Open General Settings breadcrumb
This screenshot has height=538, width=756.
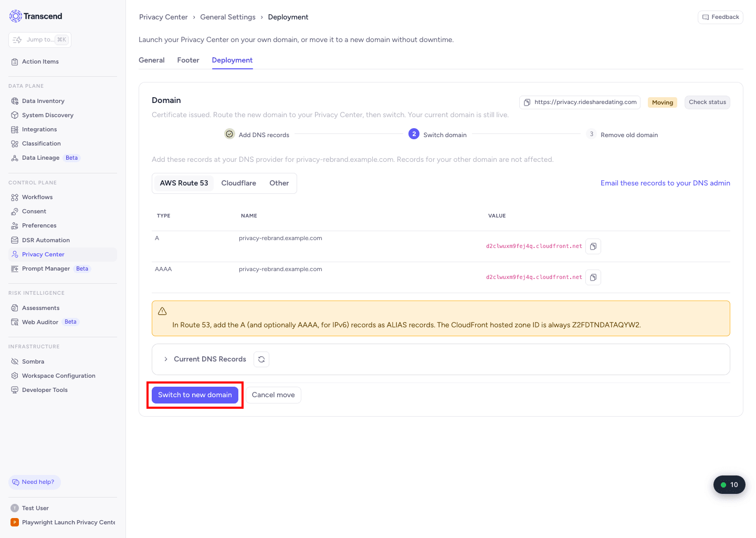[228, 17]
